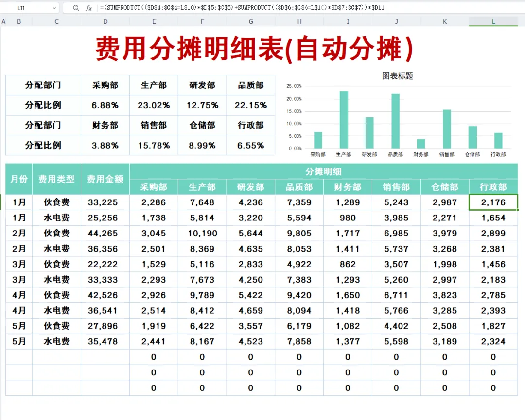The width and height of the screenshot is (525, 420).
Task: Click the cell 4,523 under 研发部
Action: pos(251,341)
